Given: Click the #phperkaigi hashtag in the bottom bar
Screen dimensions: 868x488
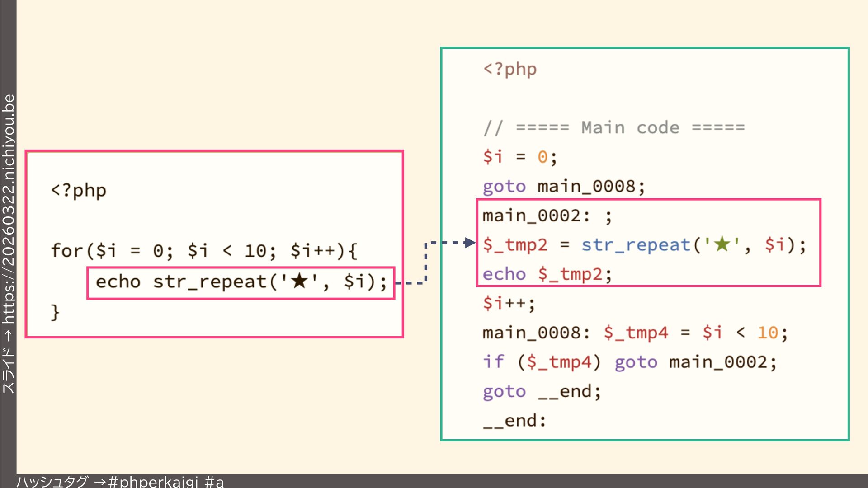Looking at the screenshot, I should [x=154, y=482].
